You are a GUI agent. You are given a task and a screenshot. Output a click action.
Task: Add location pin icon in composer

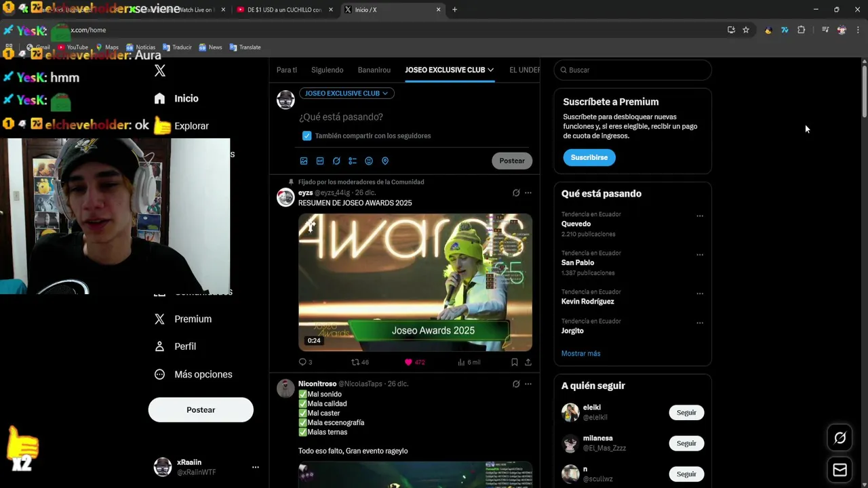click(385, 161)
